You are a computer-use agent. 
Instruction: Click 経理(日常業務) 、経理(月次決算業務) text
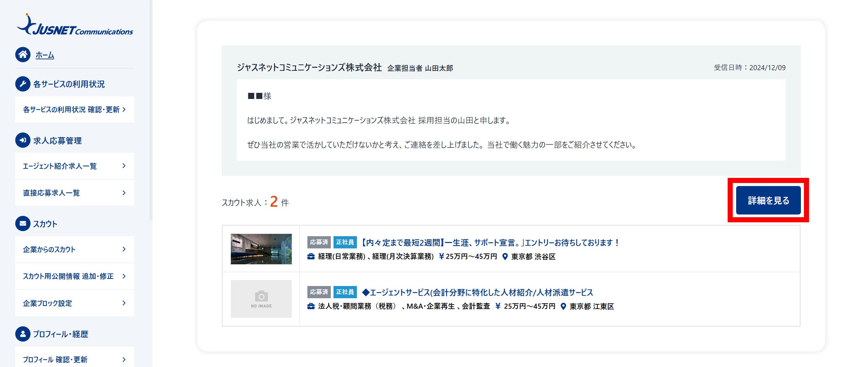[376, 257]
